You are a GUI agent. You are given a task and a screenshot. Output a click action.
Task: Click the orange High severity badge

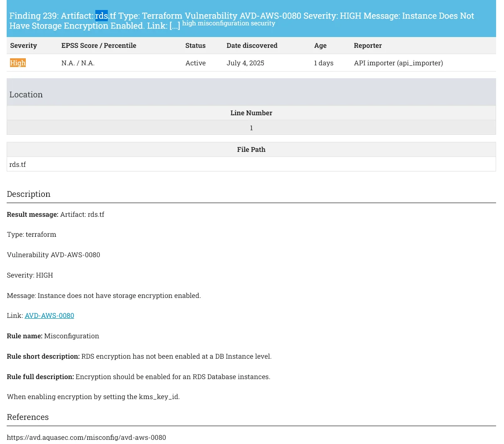click(x=18, y=63)
